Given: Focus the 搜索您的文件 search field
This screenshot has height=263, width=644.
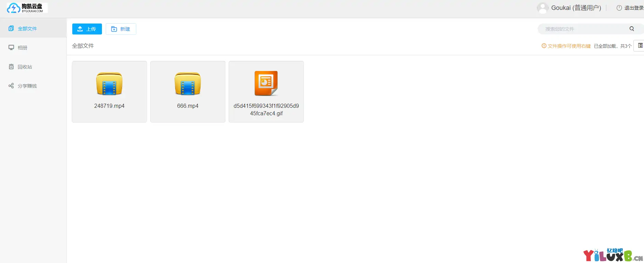Looking at the screenshot, I should click(x=583, y=29).
